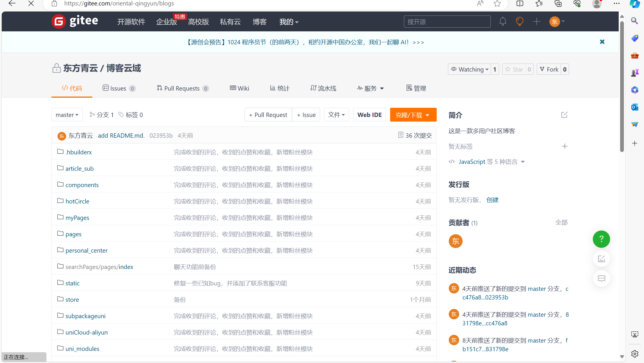Stop page loading with the X button
The image size is (644, 363).
coord(31,3)
